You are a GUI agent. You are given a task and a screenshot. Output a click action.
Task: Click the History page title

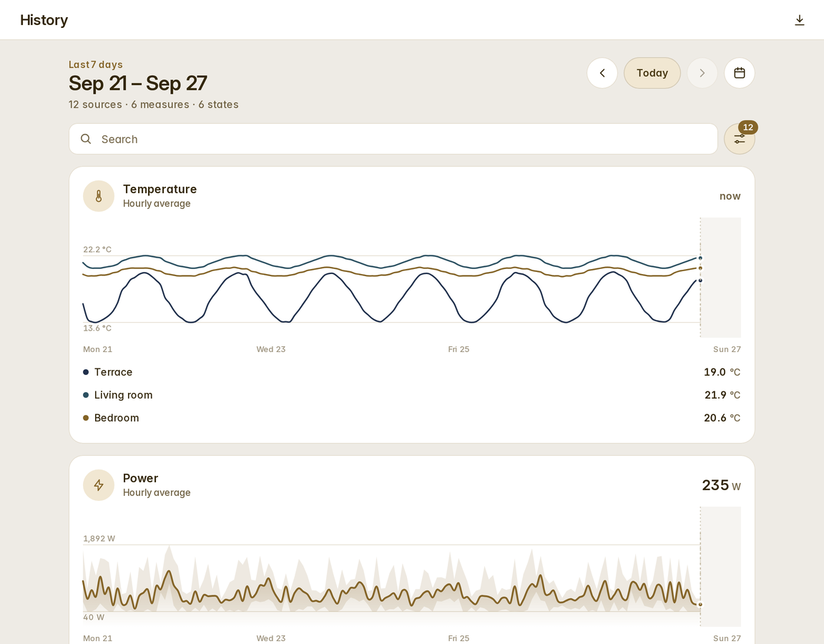point(44,20)
